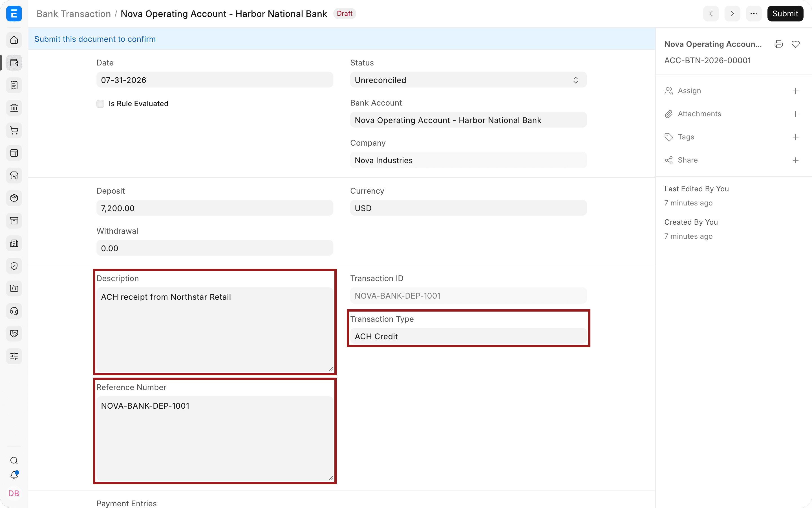Image resolution: width=812 pixels, height=508 pixels.
Task: Go to next document arrow
Action: [732, 14]
